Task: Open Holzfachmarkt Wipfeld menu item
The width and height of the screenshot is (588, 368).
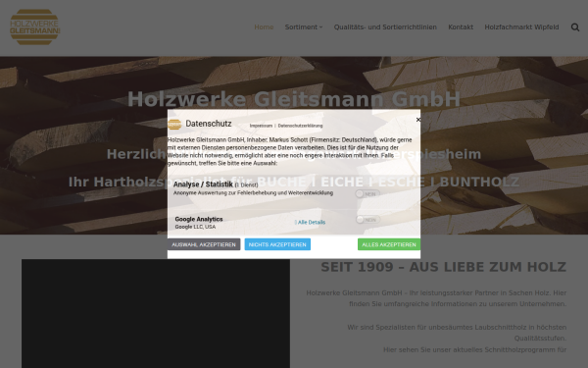Action: coord(521,27)
